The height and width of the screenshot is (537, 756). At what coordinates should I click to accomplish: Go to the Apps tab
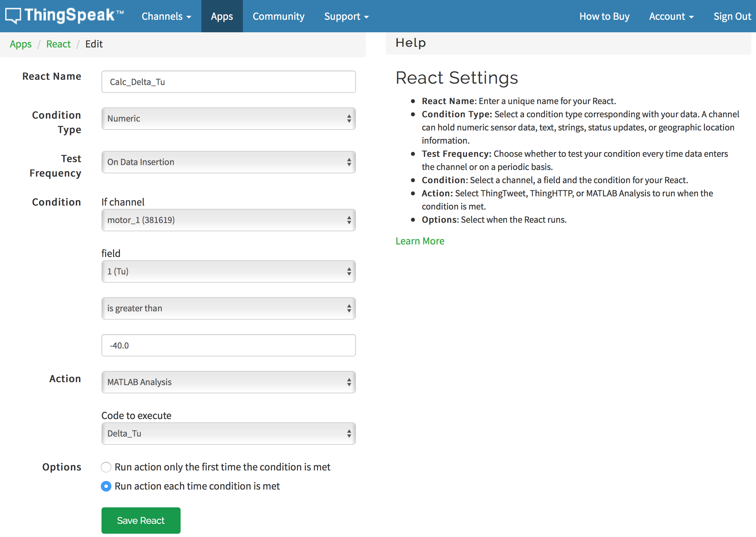[221, 16]
